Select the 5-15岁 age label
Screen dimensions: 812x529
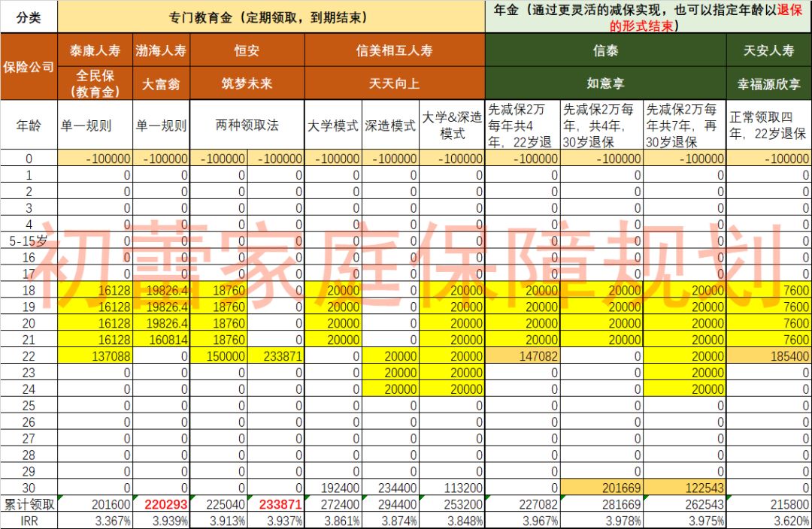[x=29, y=240]
